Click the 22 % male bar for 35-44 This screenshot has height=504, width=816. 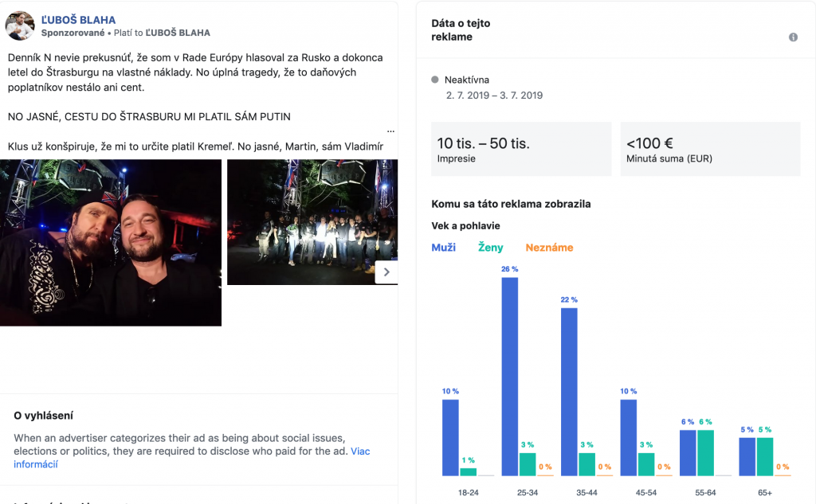(x=569, y=393)
